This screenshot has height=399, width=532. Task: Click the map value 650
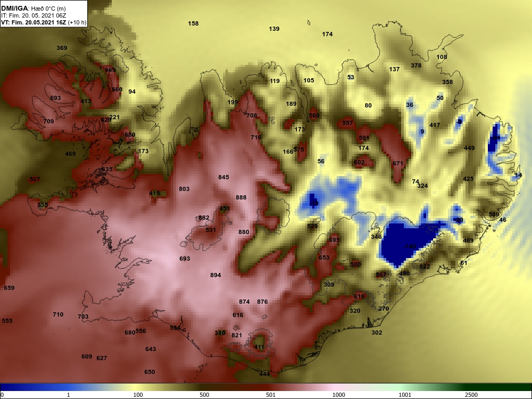pos(149,372)
